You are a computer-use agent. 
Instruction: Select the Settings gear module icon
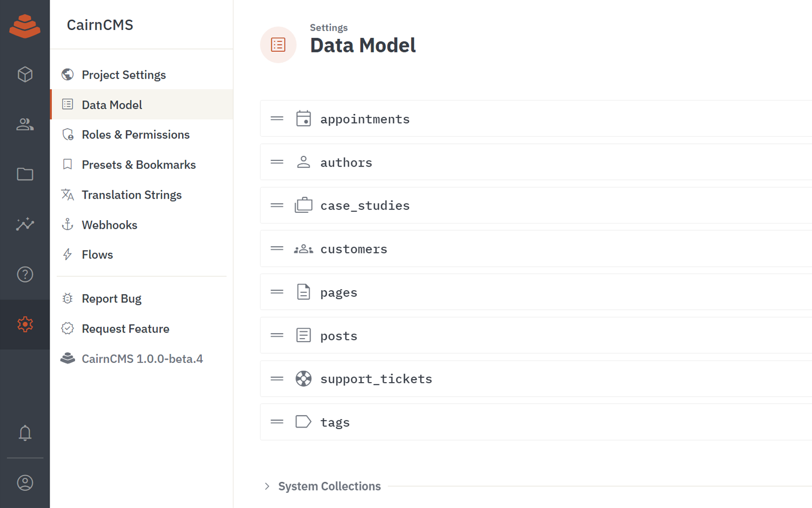(25, 324)
